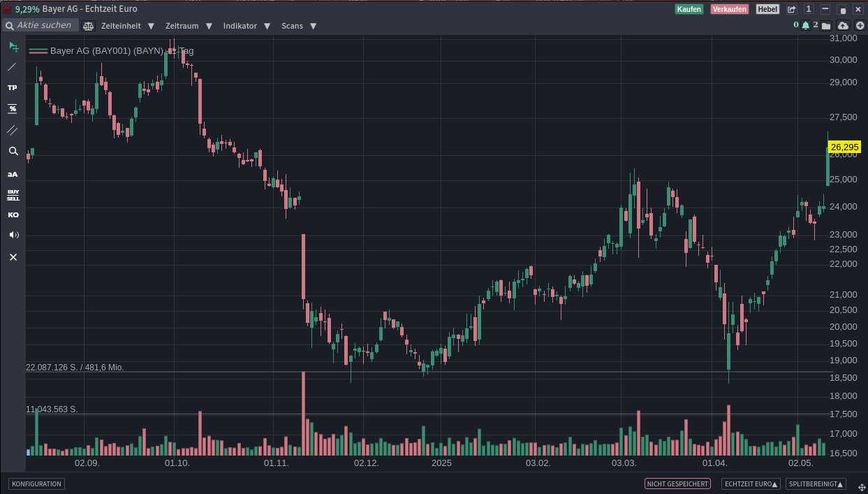Select the percent measurement tool
Screen dimensions: 868x494
tap(13, 109)
